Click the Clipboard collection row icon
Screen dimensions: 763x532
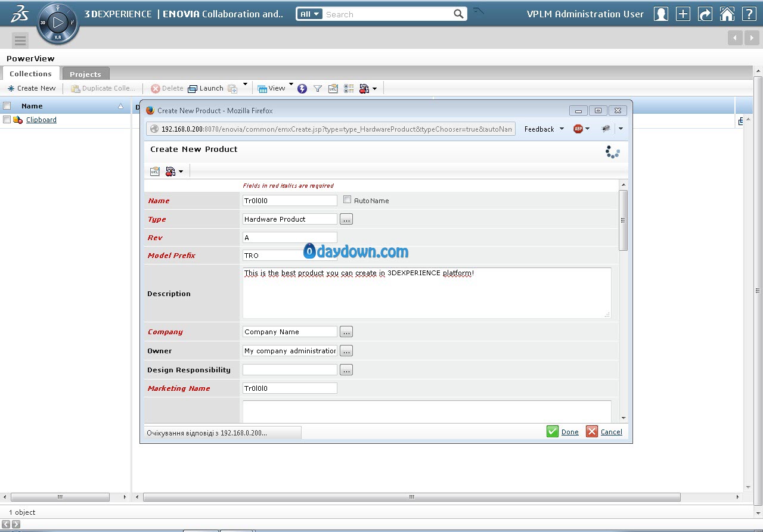pyautogui.click(x=18, y=120)
